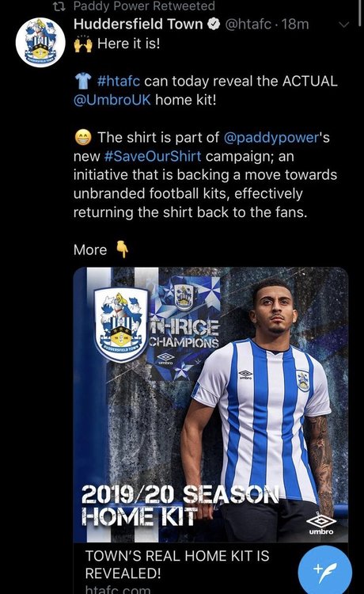Open the #htafc hashtag
The height and width of the screenshot is (594, 364).
click(x=119, y=81)
